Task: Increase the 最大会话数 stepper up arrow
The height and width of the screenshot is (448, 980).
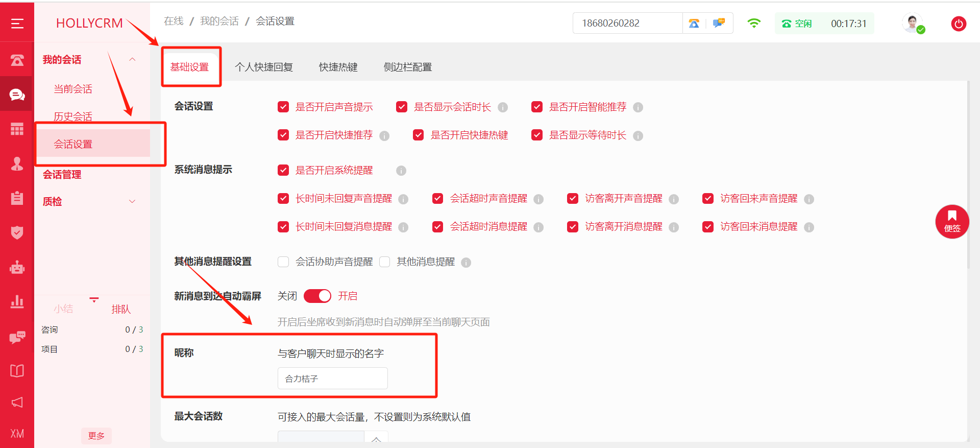Action: pyautogui.click(x=376, y=438)
